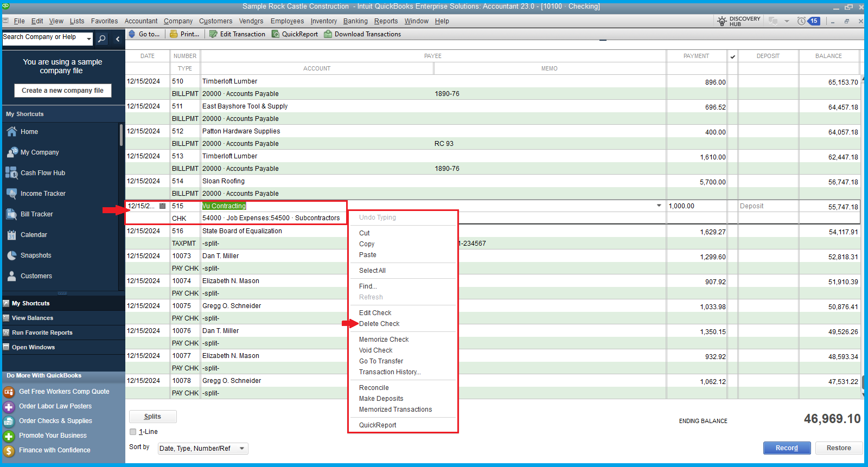Expand the Sort by dropdown
Image resolution: width=868 pixels, height=467 pixels.
(242, 449)
